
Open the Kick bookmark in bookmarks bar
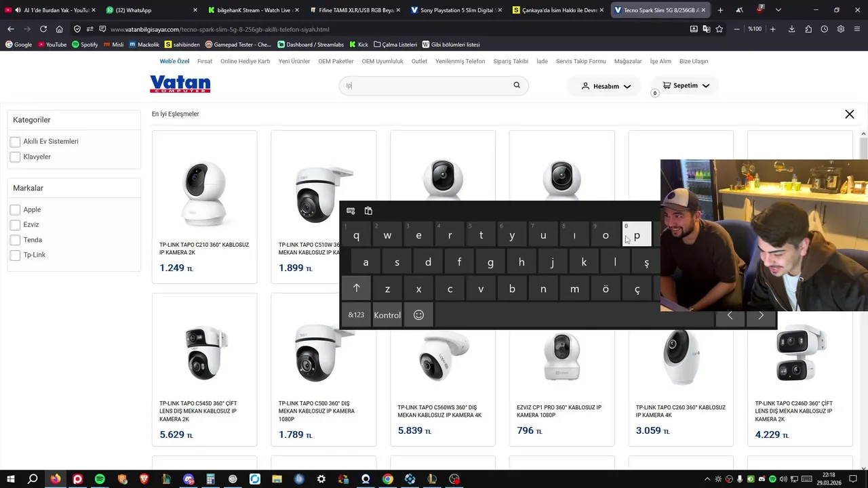(359, 45)
